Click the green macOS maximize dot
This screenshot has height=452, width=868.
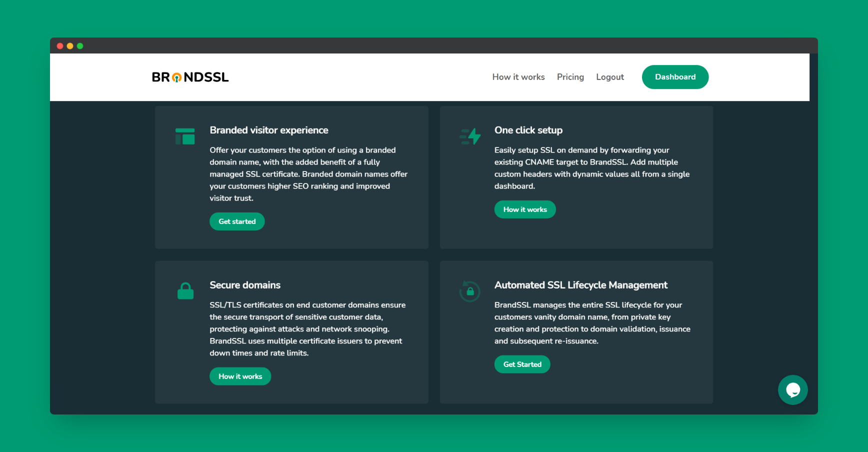[x=80, y=45]
